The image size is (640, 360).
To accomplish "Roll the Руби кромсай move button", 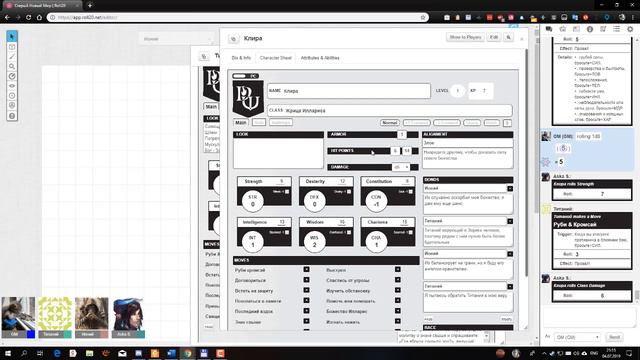I will coord(307,269).
